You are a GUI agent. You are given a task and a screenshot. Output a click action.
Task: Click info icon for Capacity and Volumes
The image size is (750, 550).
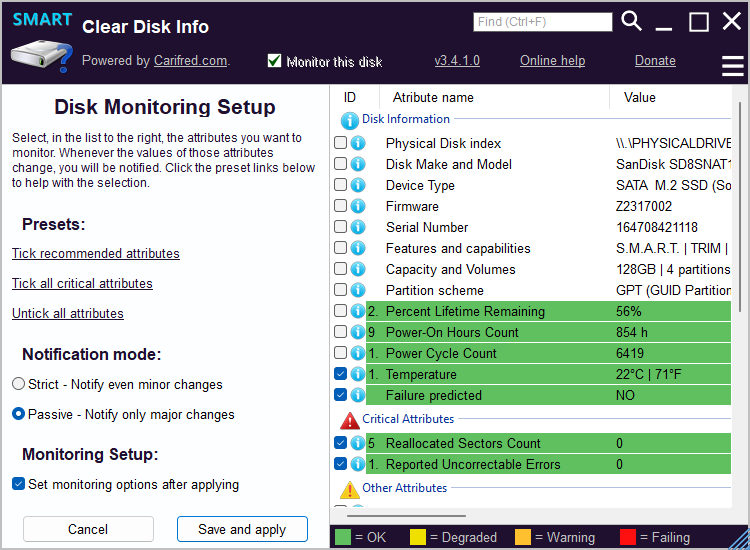coord(358,269)
